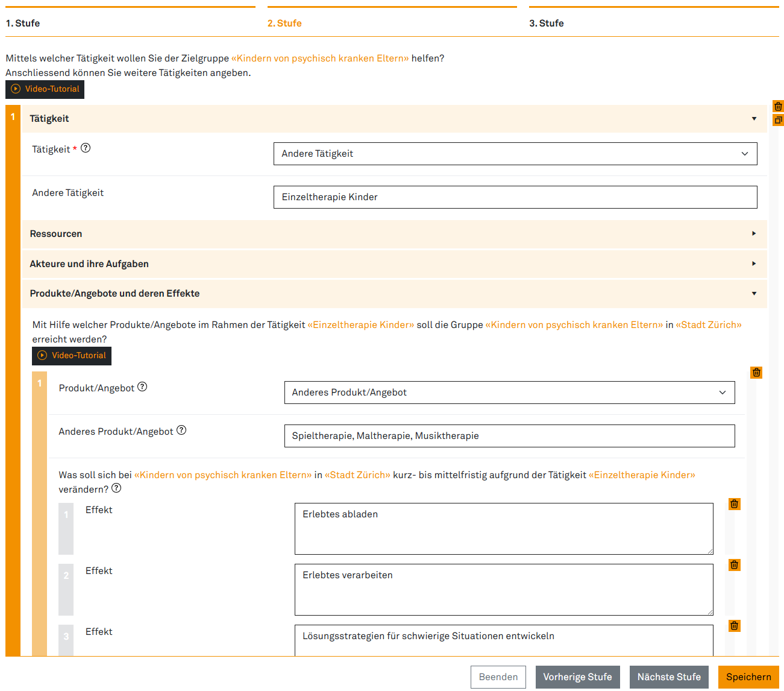Delete the product/offer entry via trash icon

pos(756,373)
